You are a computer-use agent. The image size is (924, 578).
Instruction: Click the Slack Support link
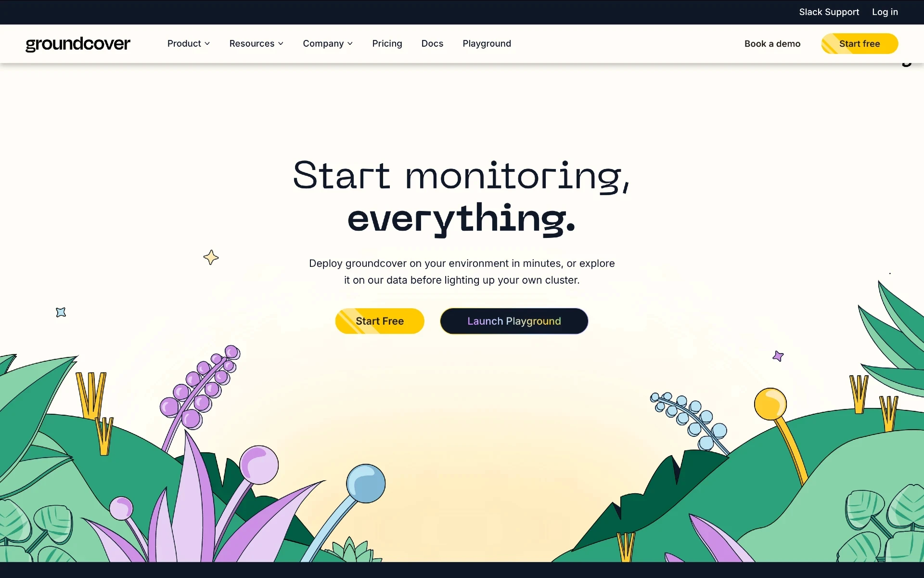829,12
